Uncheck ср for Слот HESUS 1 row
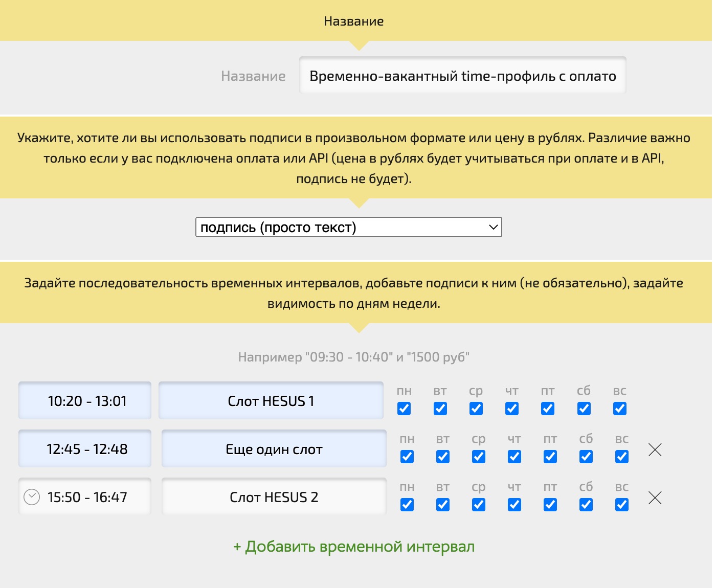The height and width of the screenshot is (588, 716). [x=476, y=409]
